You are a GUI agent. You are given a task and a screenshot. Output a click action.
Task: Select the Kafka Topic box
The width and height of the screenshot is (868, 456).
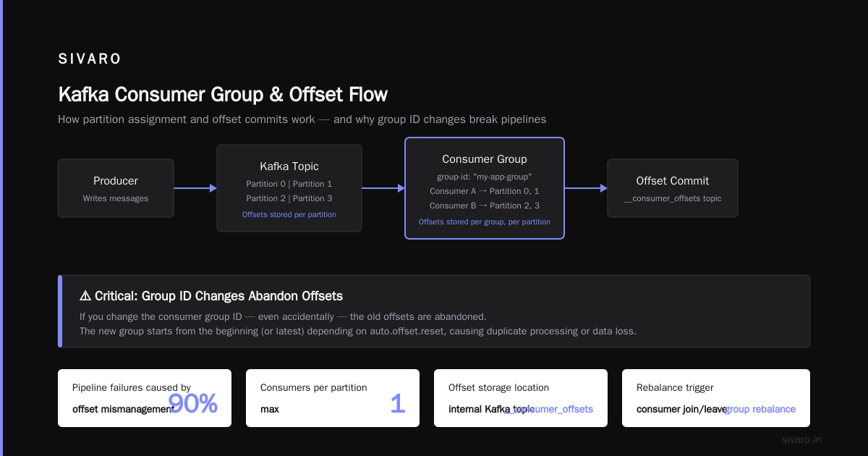coord(289,188)
